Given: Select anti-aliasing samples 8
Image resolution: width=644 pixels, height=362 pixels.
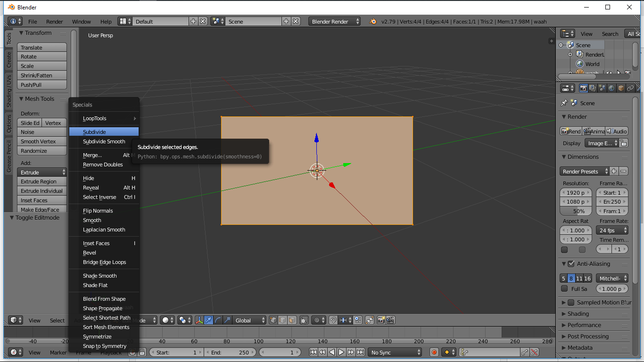Looking at the screenshot, I should 571,279.
